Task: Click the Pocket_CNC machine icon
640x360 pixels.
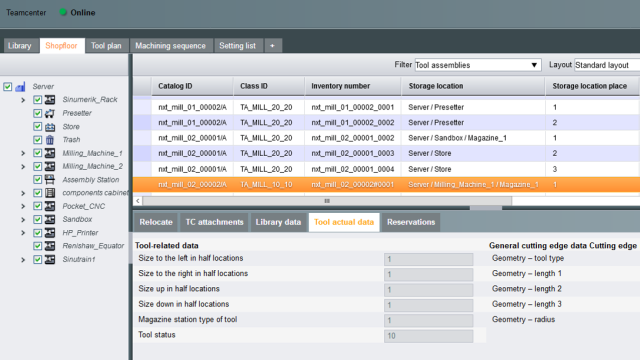Action: [x=50, y=206]
